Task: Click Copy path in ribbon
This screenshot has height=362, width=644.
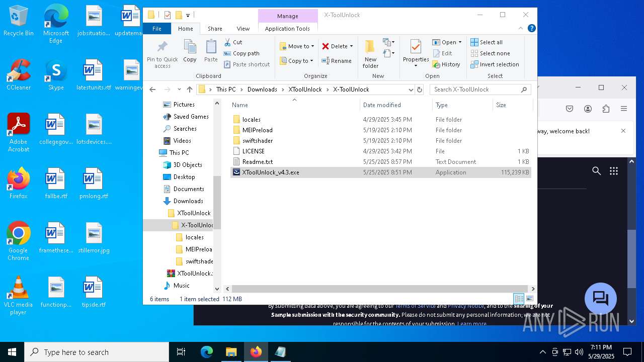Action: [242, 53]
